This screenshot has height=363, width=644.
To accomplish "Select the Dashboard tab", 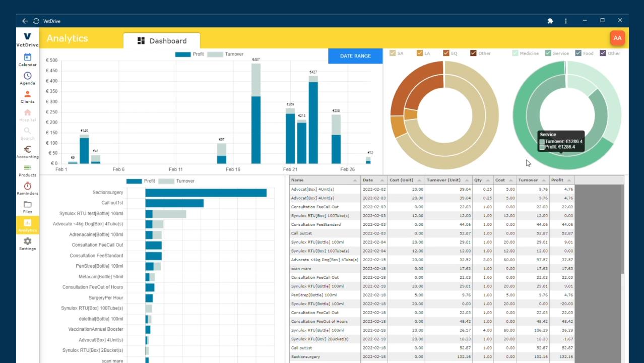I will tap(162, 41).
